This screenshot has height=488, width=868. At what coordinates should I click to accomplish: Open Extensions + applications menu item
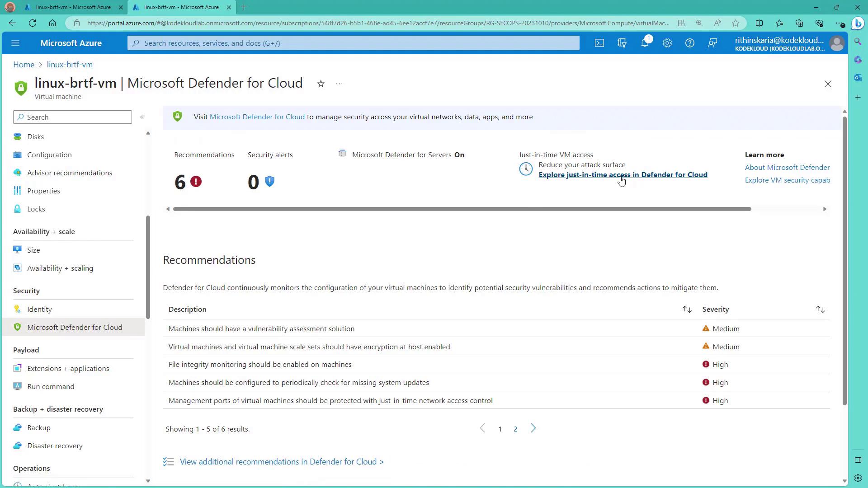point(68,369)
